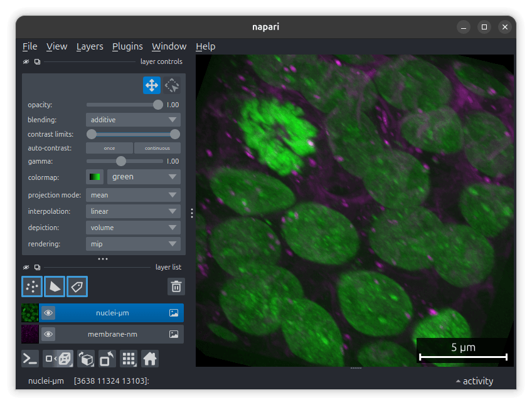Toggle grid mode view
532x405 pixels.
click(x=129, y=359)
